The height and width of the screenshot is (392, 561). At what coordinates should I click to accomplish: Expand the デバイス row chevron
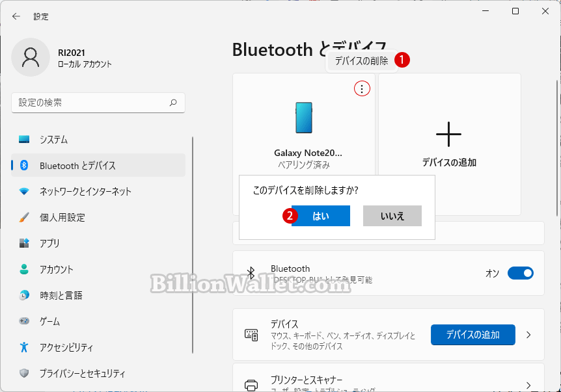(x=528, y=335)
